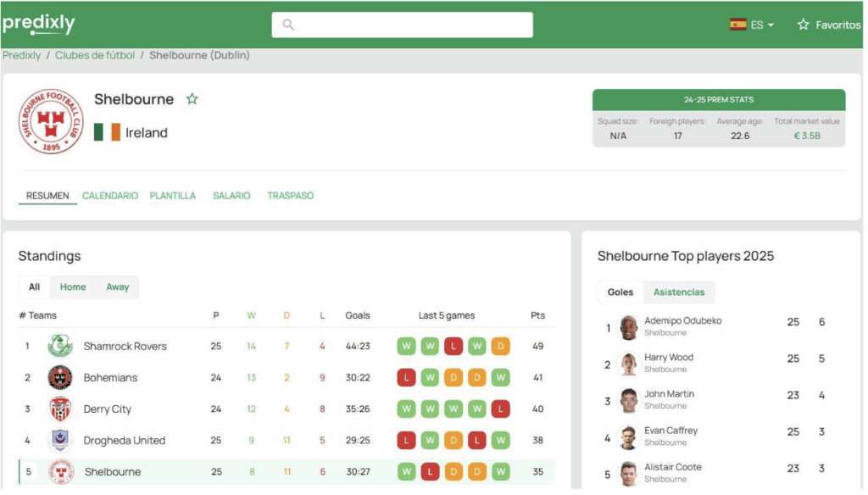Open the CALENDARIO tab
Image resolution: width=868 pixels, height=495 pixels.
coord(110,196)
